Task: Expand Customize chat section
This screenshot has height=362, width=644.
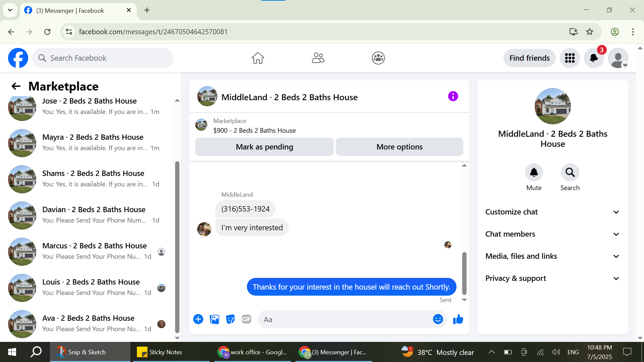Action: point(552,212)
